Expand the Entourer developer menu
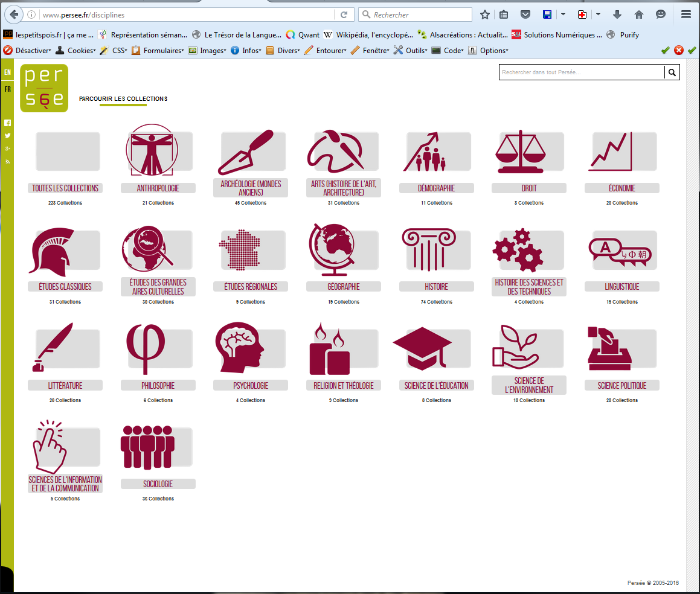Viewport: 700px width, 594px height. (325, 51)
